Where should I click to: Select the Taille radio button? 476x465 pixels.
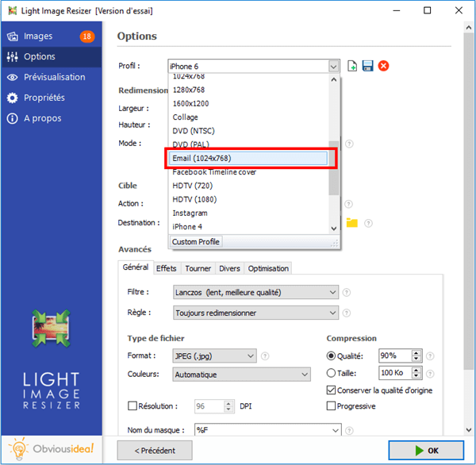pyautogui.click(x=331, y=373)
